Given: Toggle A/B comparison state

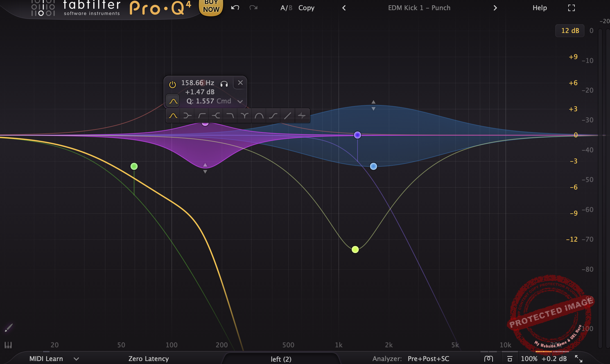Looking at the screenshot, I should [x=286, y=8].
